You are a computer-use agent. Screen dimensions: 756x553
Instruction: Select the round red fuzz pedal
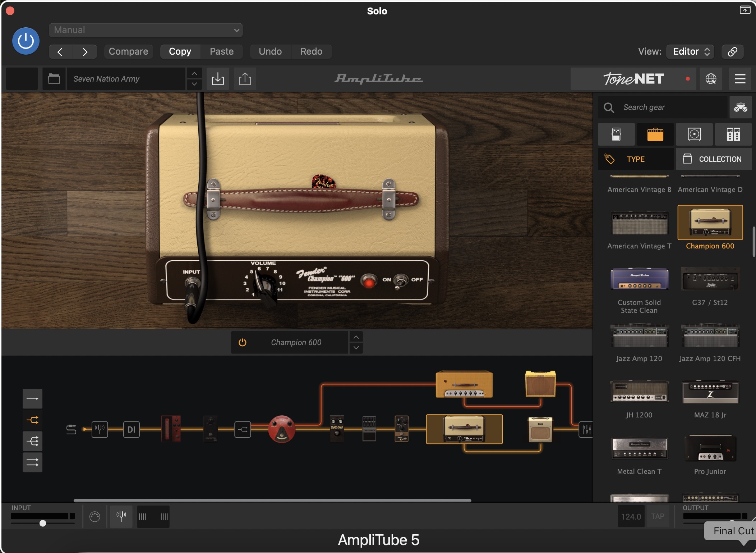[282, 429]
